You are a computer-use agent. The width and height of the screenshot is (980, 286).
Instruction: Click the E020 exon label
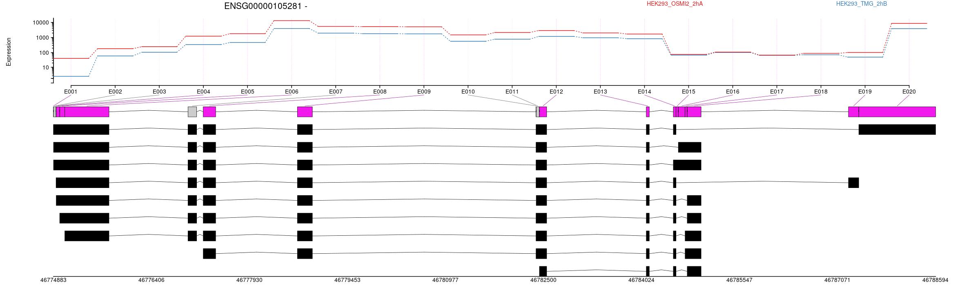coord(909,92)
